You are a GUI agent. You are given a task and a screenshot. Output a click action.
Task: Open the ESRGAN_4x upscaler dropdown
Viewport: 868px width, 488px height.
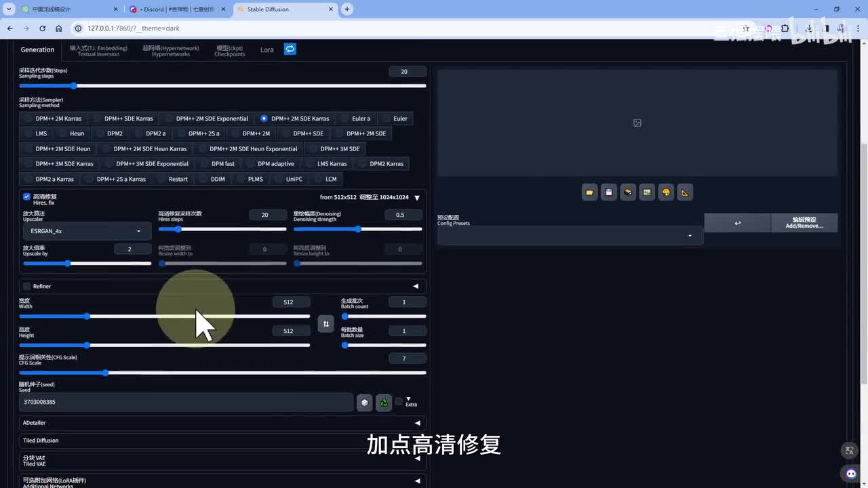coord(86,231)
